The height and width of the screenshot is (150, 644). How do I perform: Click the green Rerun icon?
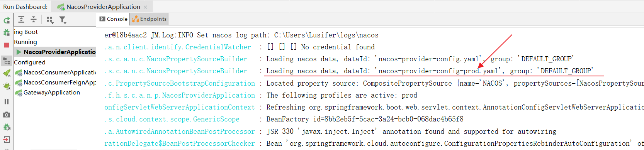pos(7,20)
